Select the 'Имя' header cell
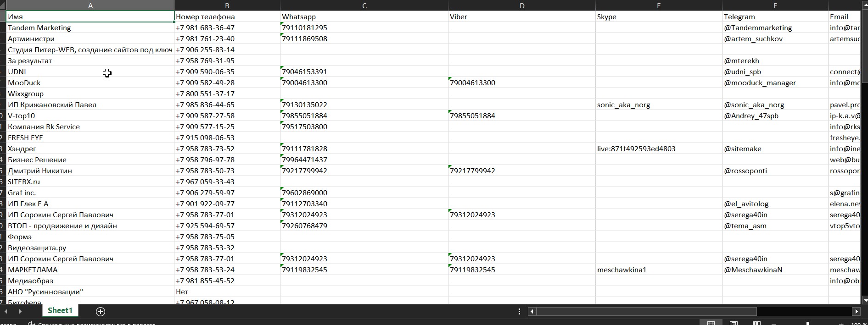868x325 pixels. [x=90, y=17]
